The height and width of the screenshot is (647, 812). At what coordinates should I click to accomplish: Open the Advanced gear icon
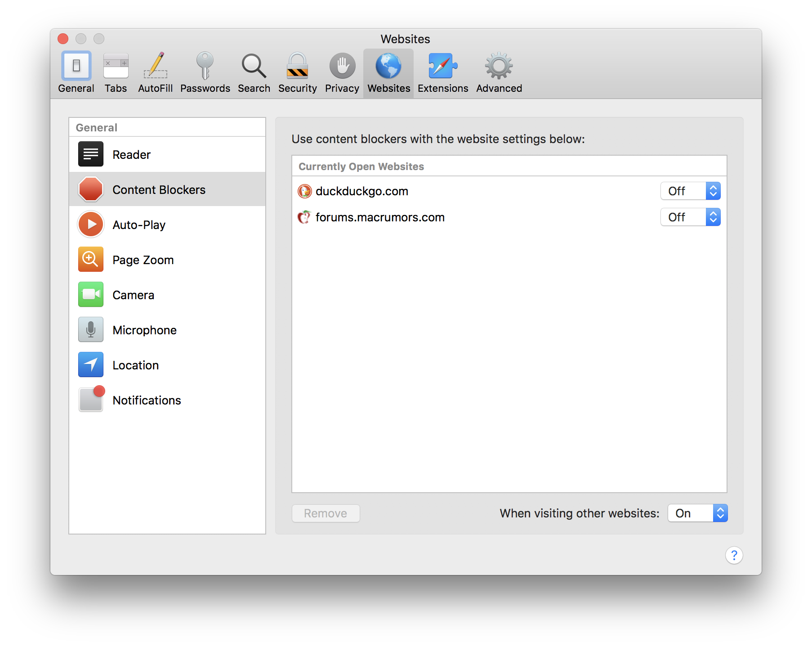coord(499,66)
